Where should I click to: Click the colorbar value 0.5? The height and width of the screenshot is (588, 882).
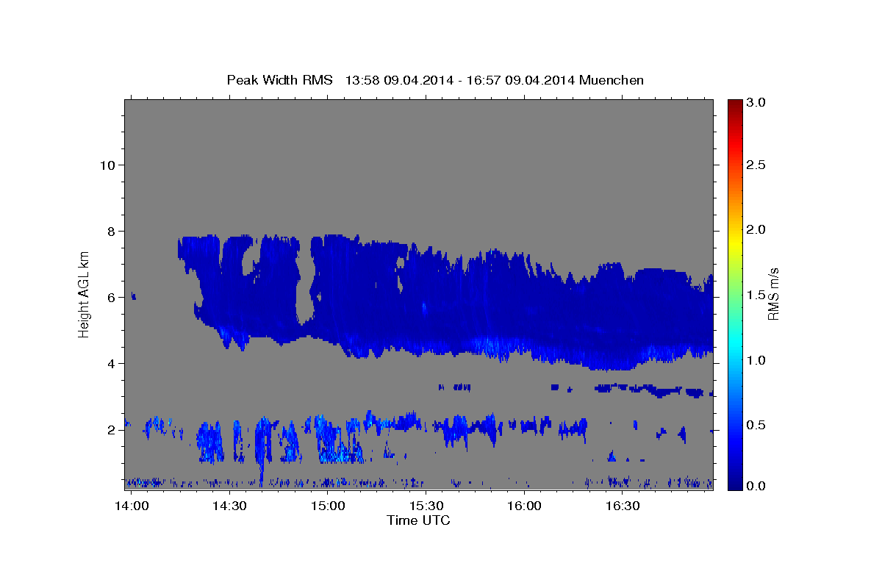coord(756,425)
